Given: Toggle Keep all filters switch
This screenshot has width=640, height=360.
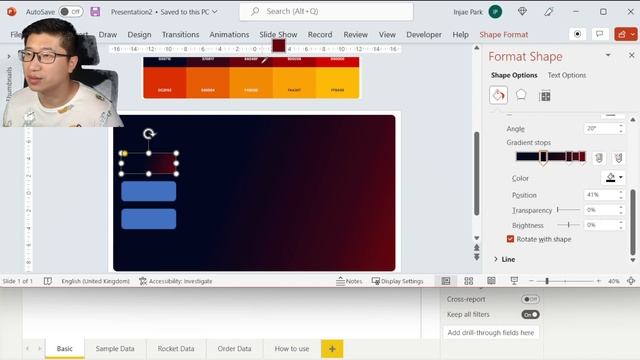Looking at the screenshot, I should tap(530, 314).
